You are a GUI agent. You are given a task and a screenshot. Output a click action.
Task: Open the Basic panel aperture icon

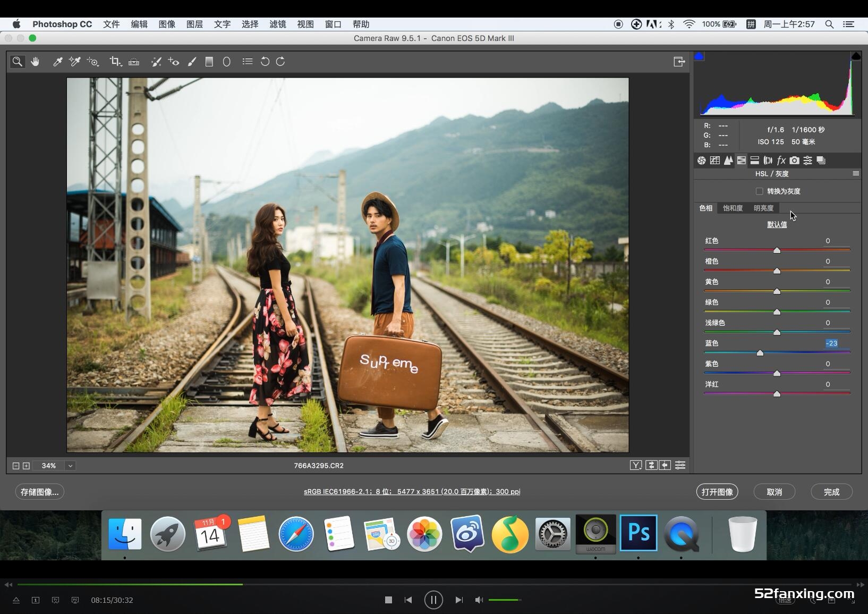[702, 161]
